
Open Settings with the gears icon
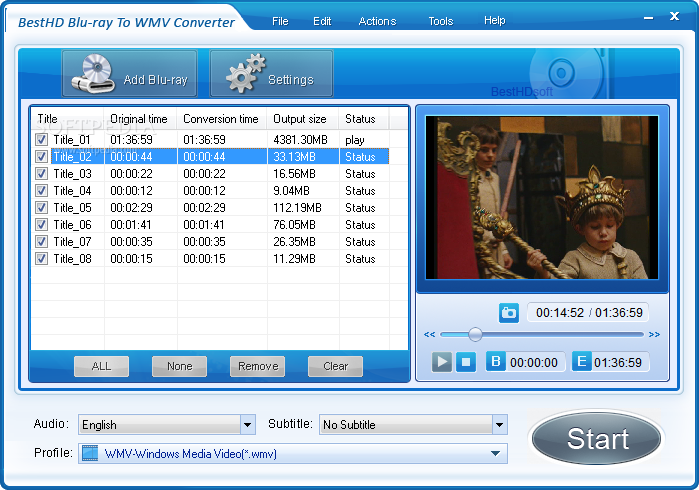[x=246, y=73]
